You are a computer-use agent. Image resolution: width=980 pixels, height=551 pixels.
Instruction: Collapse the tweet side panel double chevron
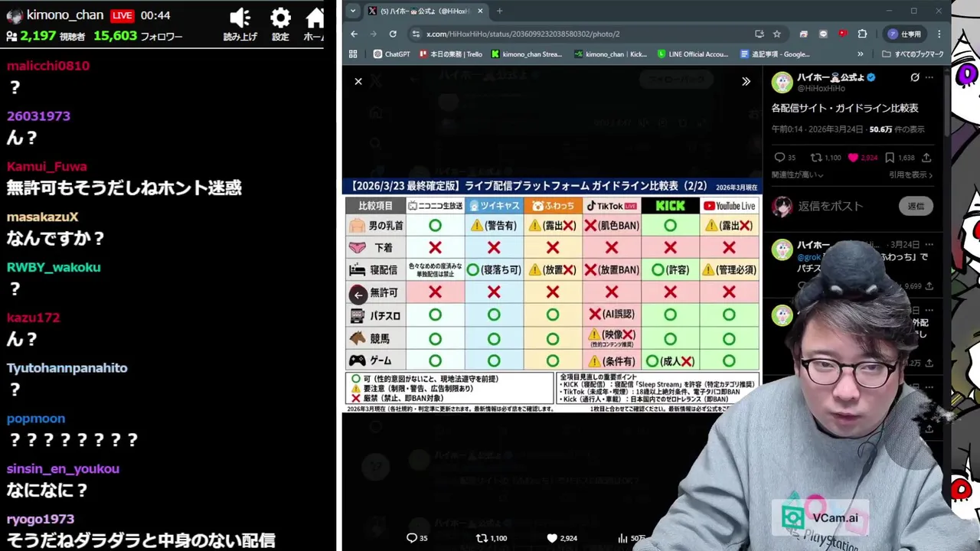(746, 81)
